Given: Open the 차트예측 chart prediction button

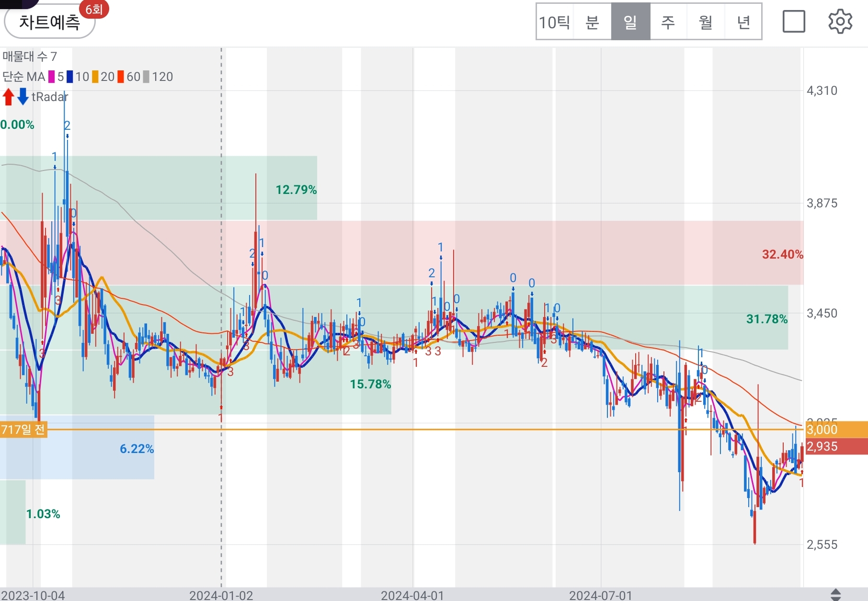Looking at the screenshot, I should click(x=49, y=22).
